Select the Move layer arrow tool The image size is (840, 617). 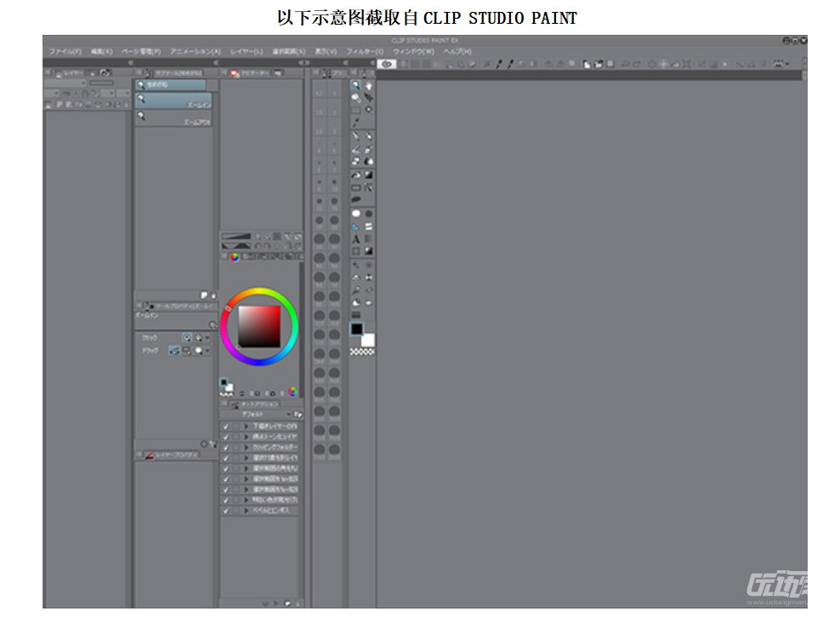(x=369, y=98)
